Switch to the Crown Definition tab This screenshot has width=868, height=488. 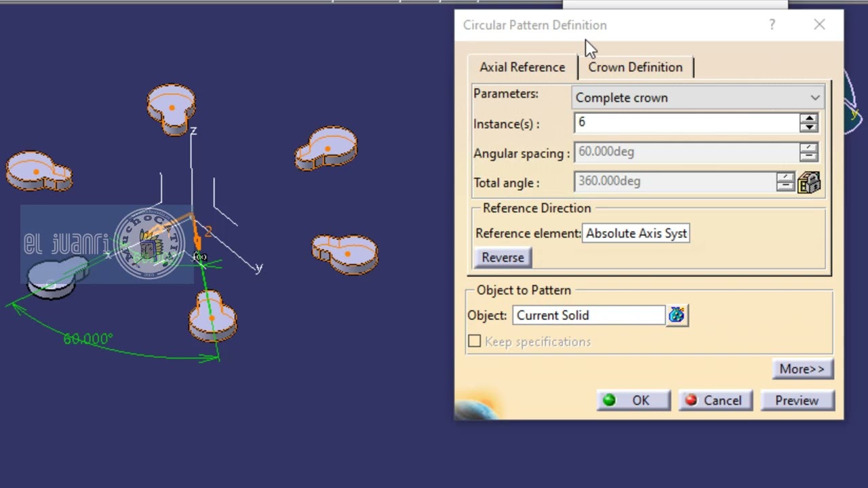tap(635, 67)
